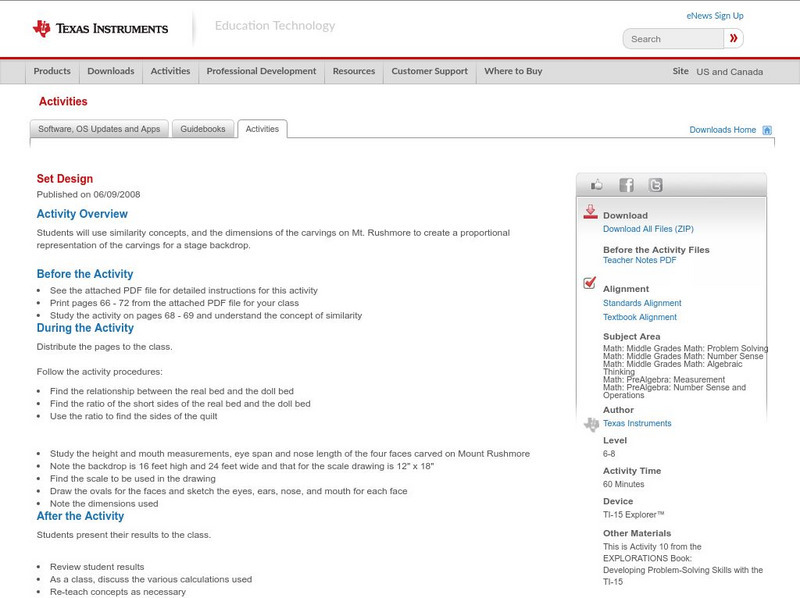Click 'Math: Middle Grades Math: Problem Solving' line
The image size is (800, 598).
[x=685, y=348]
